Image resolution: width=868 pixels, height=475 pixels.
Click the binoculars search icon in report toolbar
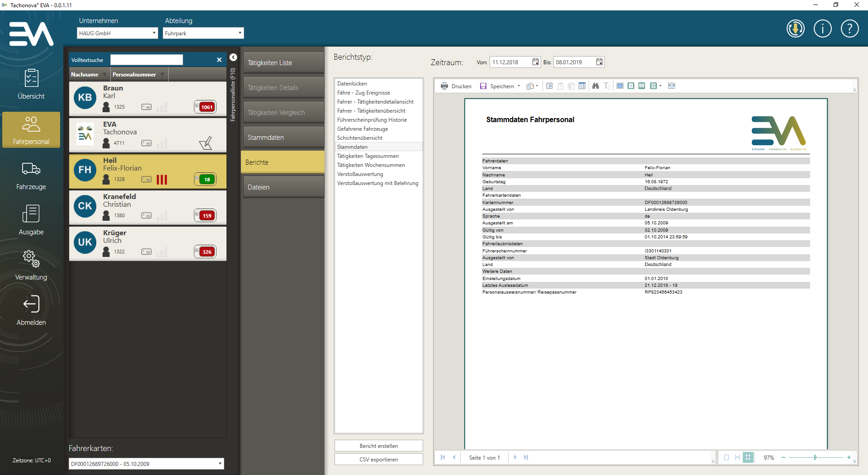click(x=595, y=86)
